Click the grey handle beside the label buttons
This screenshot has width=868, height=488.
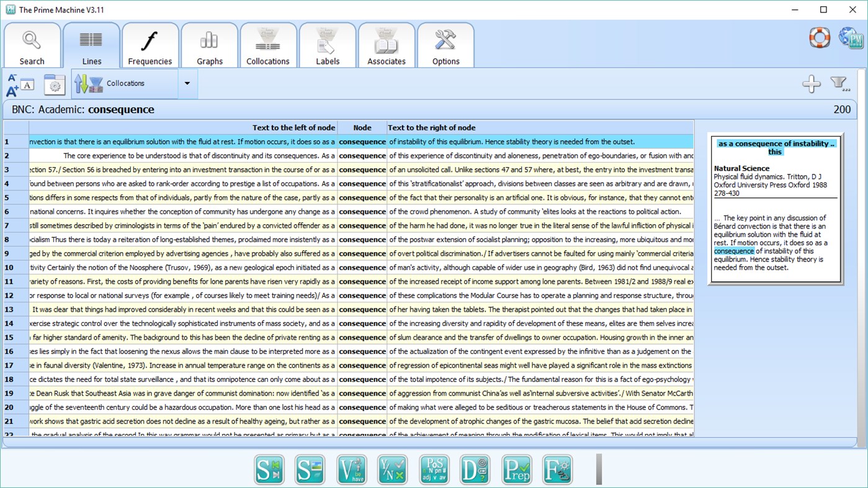[x=599, y=469]
